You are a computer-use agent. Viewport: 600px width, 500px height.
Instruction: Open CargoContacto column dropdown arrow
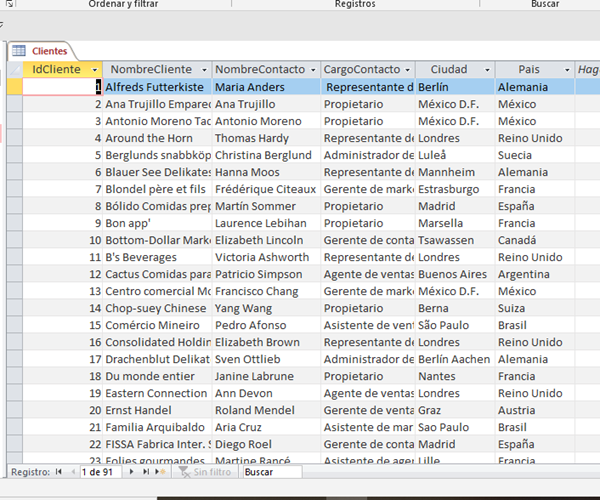[408, 70]
